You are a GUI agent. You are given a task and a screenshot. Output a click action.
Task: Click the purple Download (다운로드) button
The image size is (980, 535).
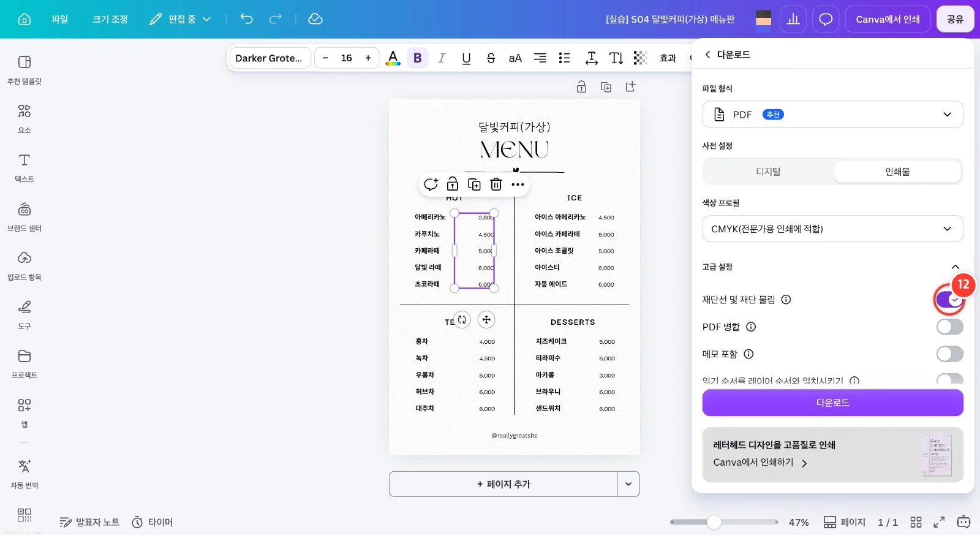coord(832,403)
